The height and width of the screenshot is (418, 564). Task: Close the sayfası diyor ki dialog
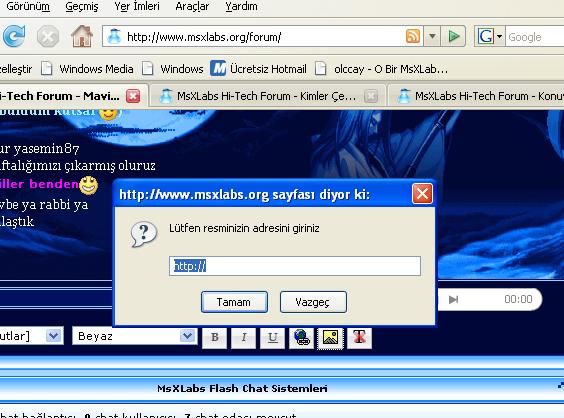[422, 194]
